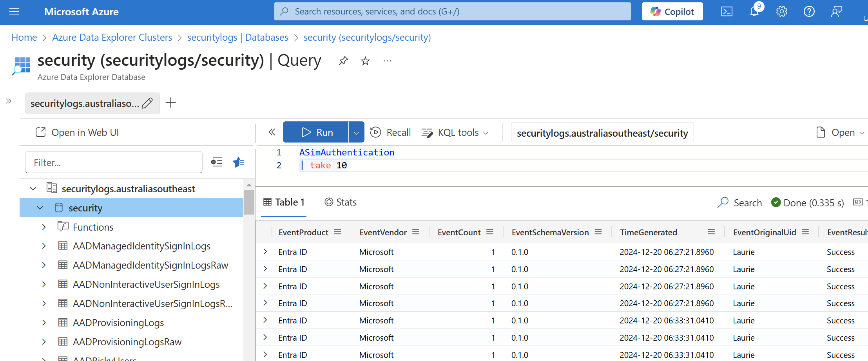This screenshot has height=361, width=868.
Task: Open the TimeGenerated column menu
Action: [711, 232]
